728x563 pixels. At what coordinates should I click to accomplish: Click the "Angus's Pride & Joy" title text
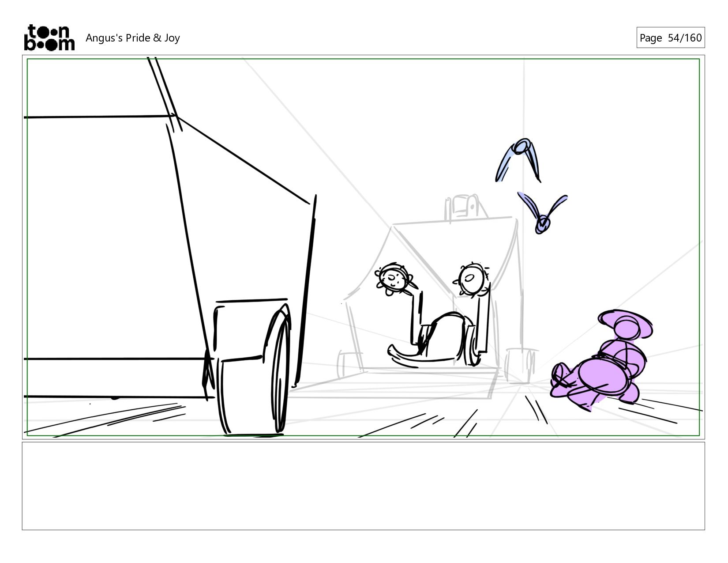133,38
